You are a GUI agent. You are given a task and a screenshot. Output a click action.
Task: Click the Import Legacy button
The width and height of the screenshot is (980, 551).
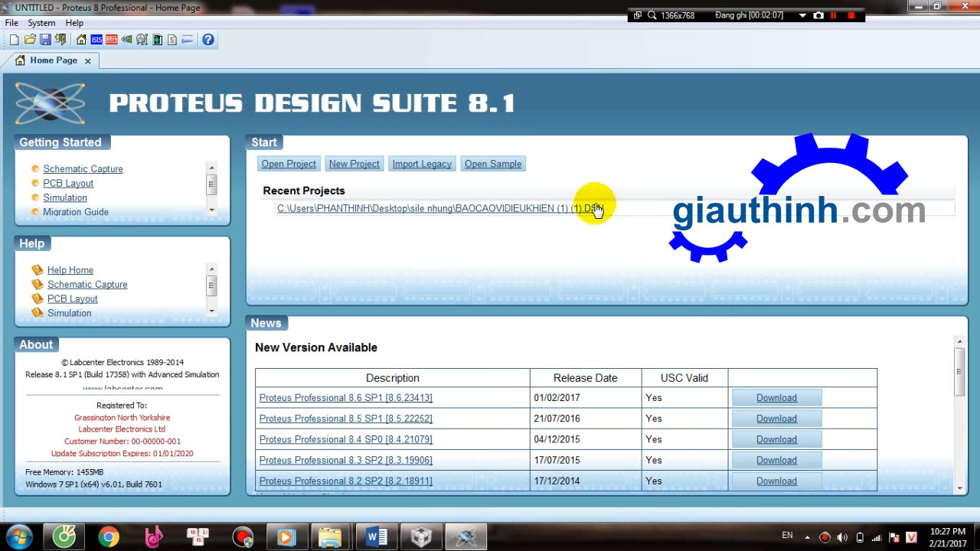422,164
